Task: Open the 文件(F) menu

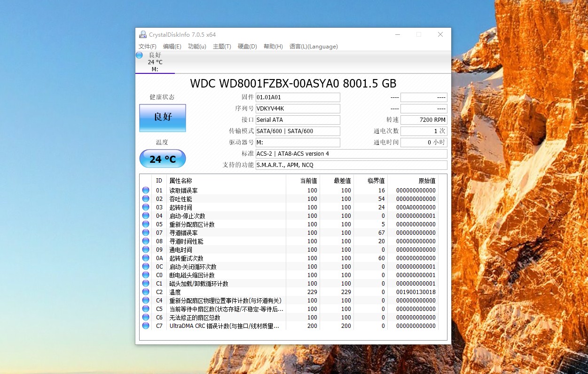Action: click(147, 46)
